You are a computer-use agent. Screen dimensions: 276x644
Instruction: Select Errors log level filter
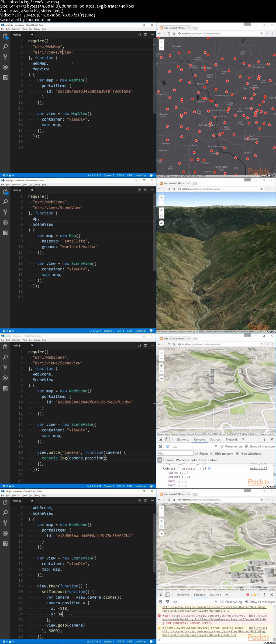pos(169,460)
